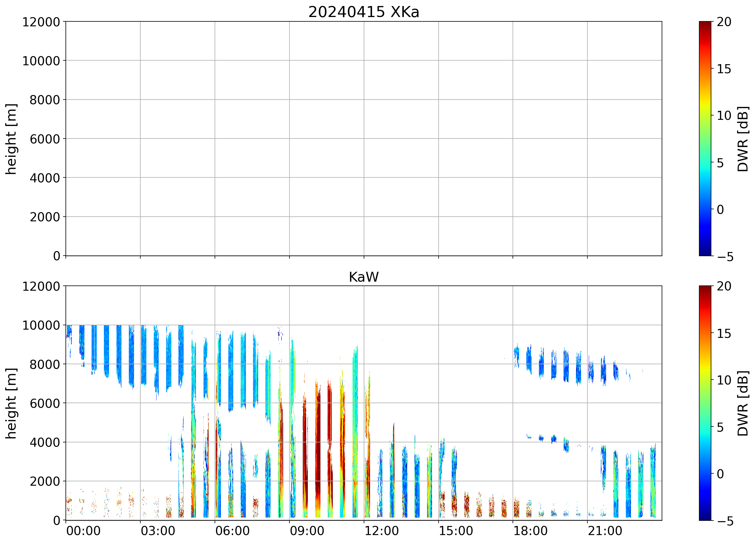The image size is (756, 543).
Task: Click the 12:00 time axis label
Action: point(381,531)
